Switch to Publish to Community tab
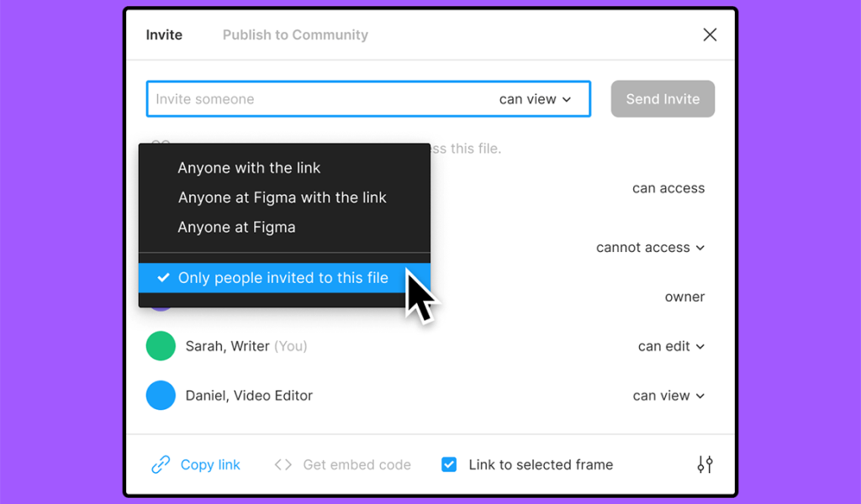 tap(295, 34)
